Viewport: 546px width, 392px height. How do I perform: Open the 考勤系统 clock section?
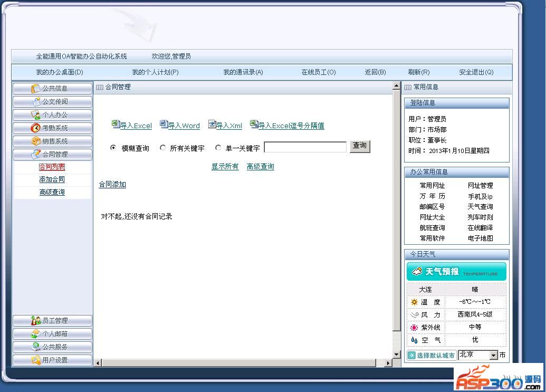pos(53,128)
